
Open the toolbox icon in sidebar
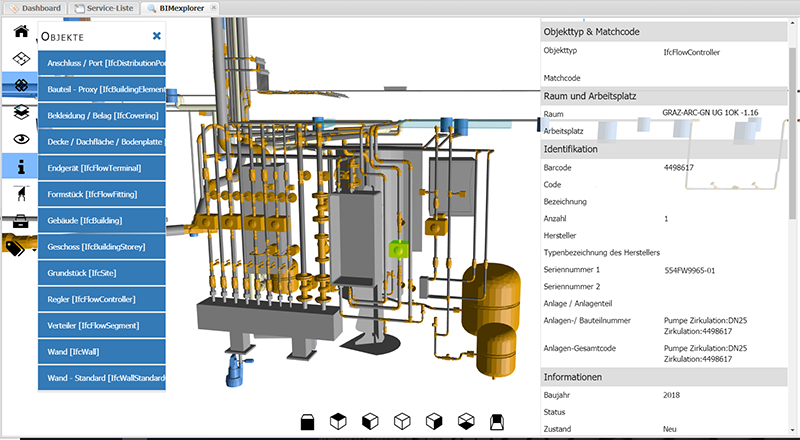coord(21,221)
